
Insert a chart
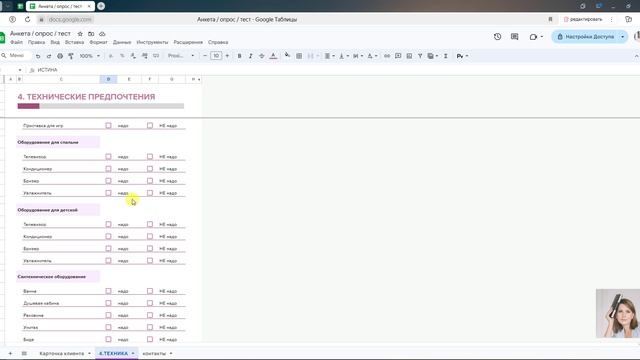point(409,56)
